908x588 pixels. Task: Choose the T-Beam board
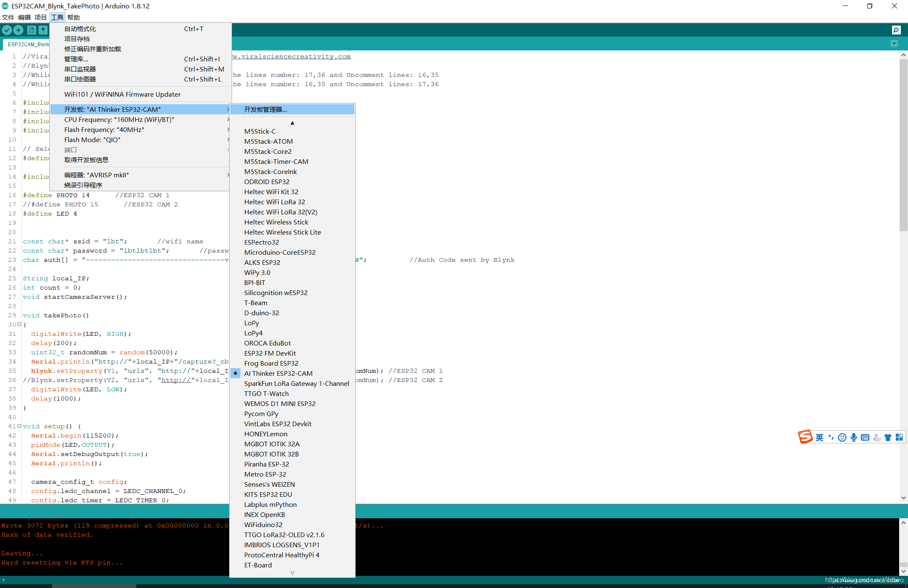(x=292, y=303)
